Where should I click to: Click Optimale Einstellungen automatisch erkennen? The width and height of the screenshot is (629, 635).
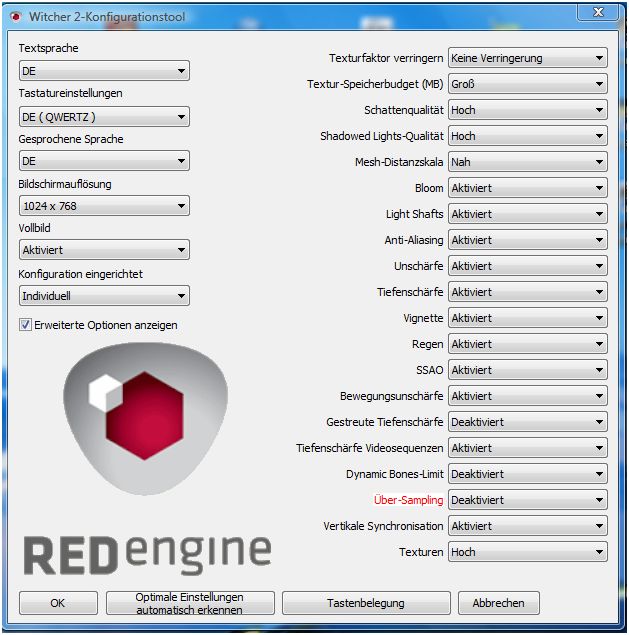click(190, 603)
